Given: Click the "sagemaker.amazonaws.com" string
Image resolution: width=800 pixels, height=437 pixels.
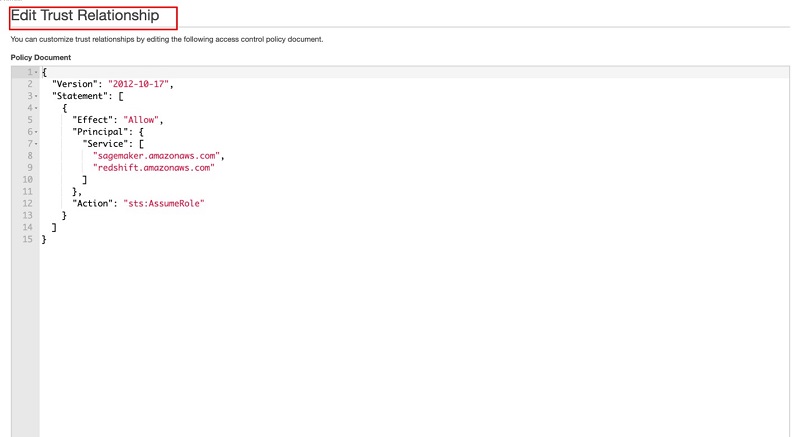Looking at the screenshot, I should point(156,156).
